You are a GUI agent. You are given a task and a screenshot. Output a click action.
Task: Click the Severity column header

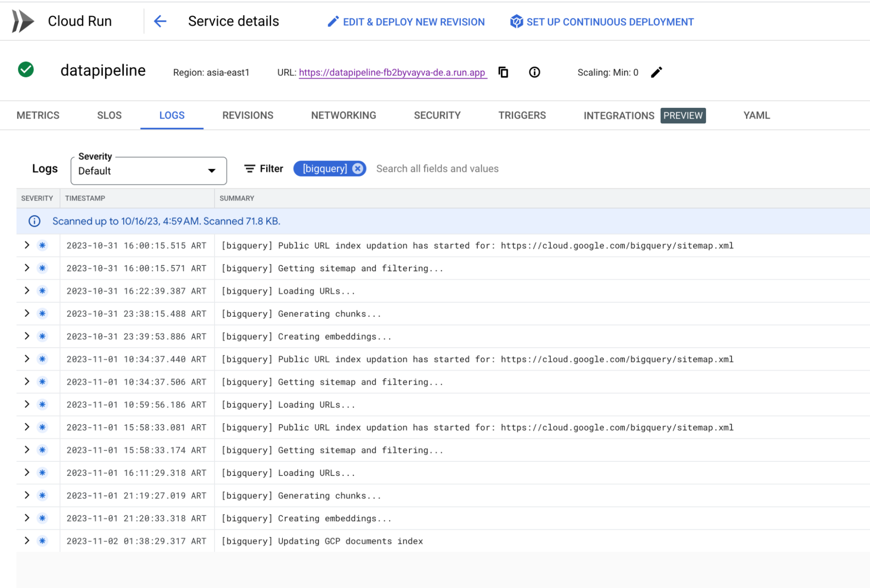tap(37, 198)
